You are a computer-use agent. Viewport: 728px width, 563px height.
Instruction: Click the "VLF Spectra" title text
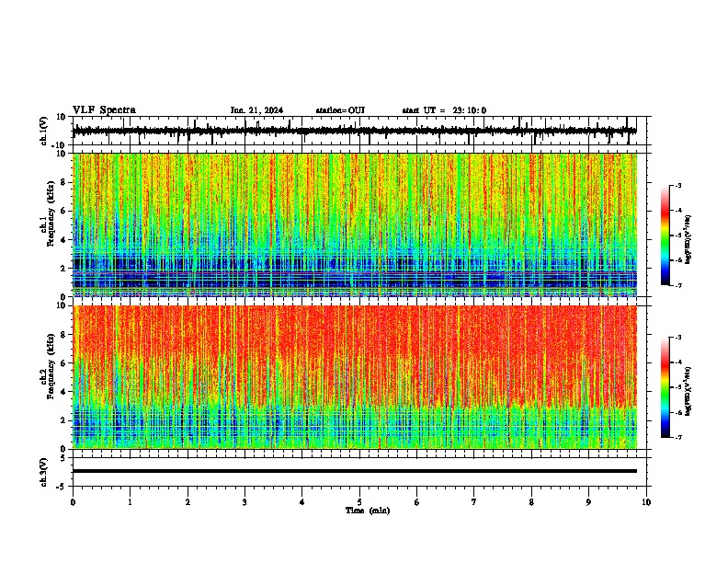[x=104, y=110]
